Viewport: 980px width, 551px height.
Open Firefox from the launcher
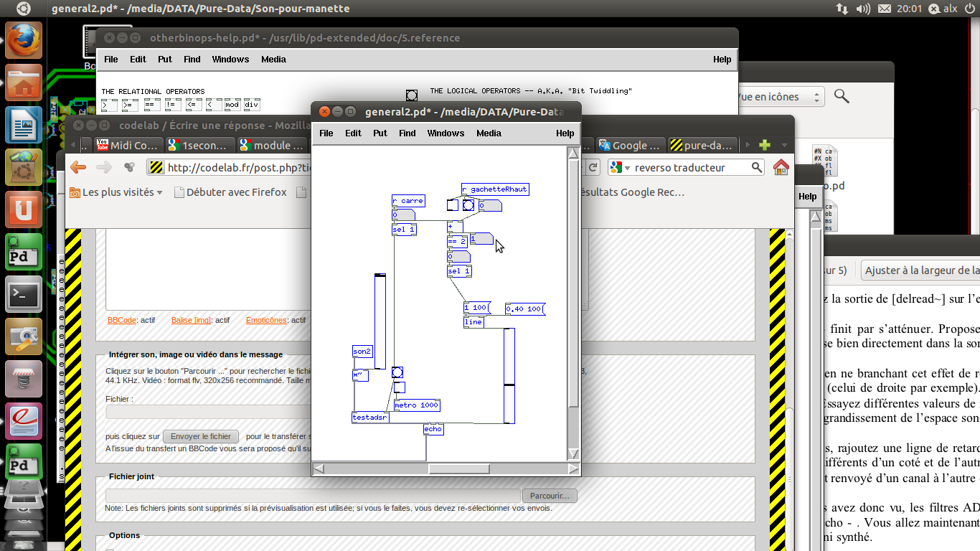coord(24,39)
